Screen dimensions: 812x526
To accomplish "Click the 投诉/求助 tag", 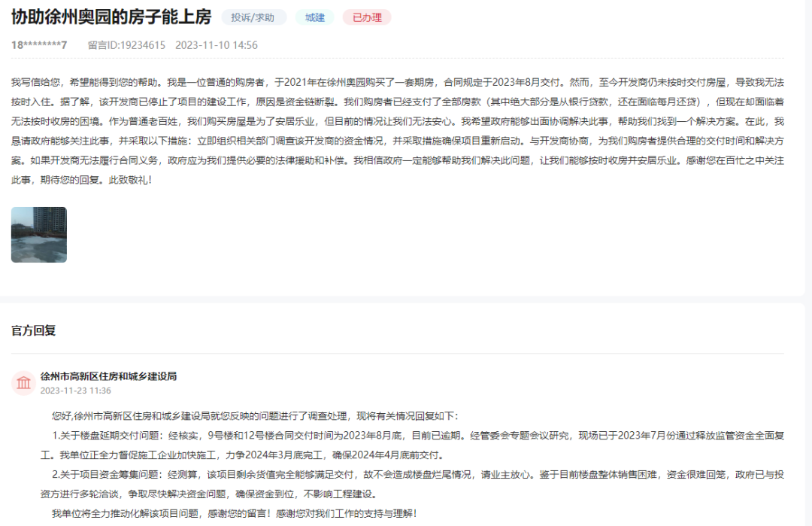I will click(x=254, y=17).
